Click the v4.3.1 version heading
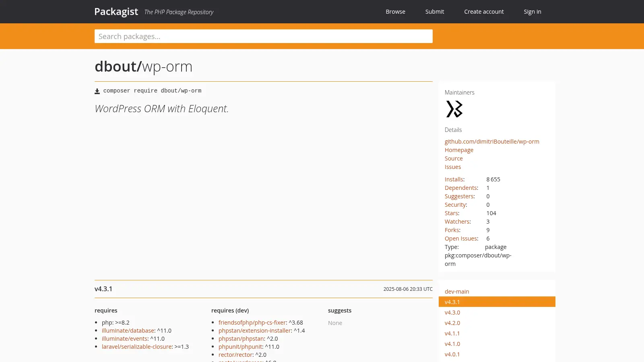 (103, 289)
